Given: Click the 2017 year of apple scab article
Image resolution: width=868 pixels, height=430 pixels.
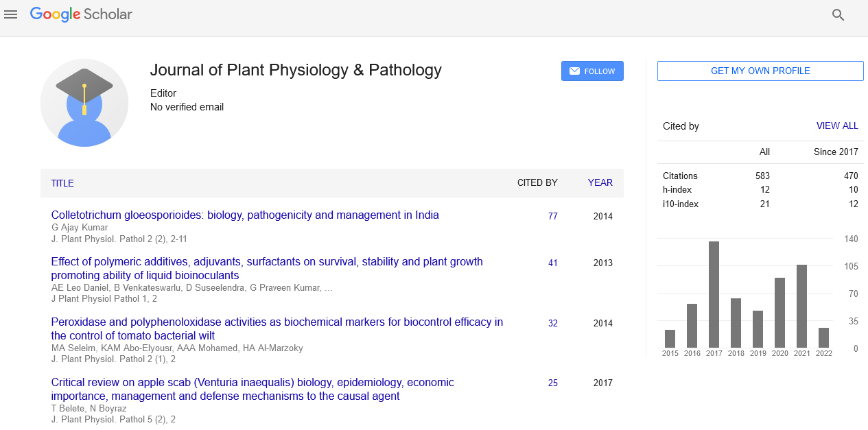Looking at the screenshot, I should [x=603, y=383].
